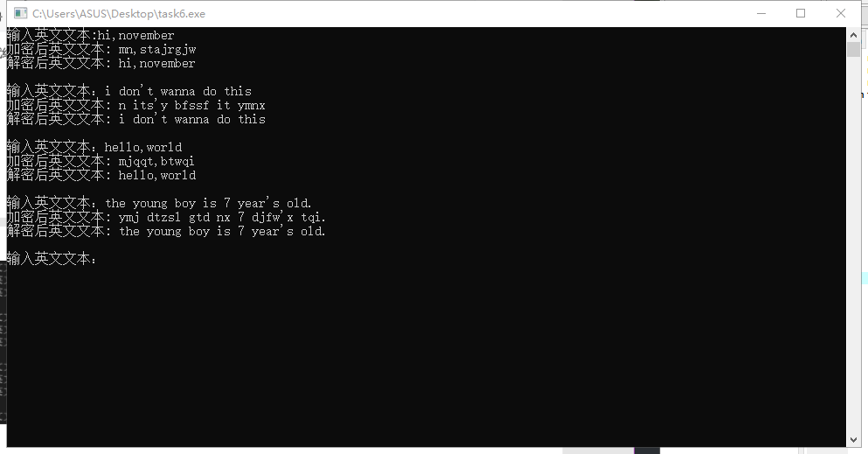Click the decrypted 解密后 hello,world line
Screen dimensions: 868x454
[101, 176]
